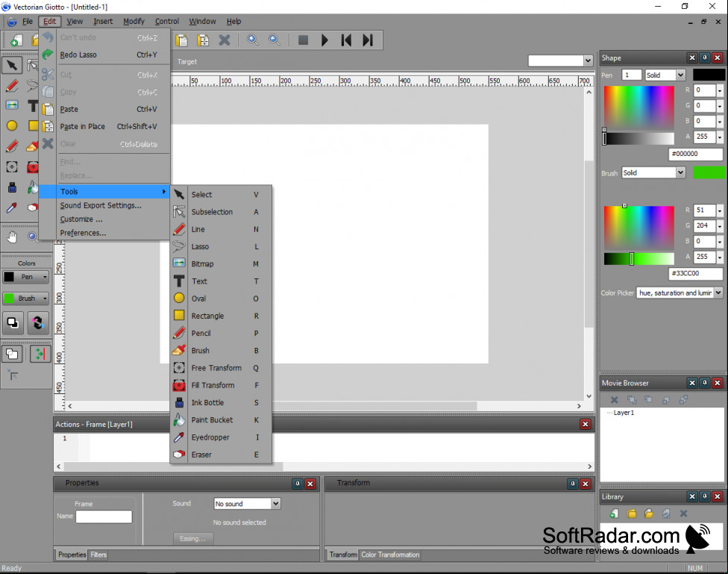The width and height of the screenshot is (728, 574).
Task: Select Layer1 in Movie Browser
Action: (x=624, y=413)
